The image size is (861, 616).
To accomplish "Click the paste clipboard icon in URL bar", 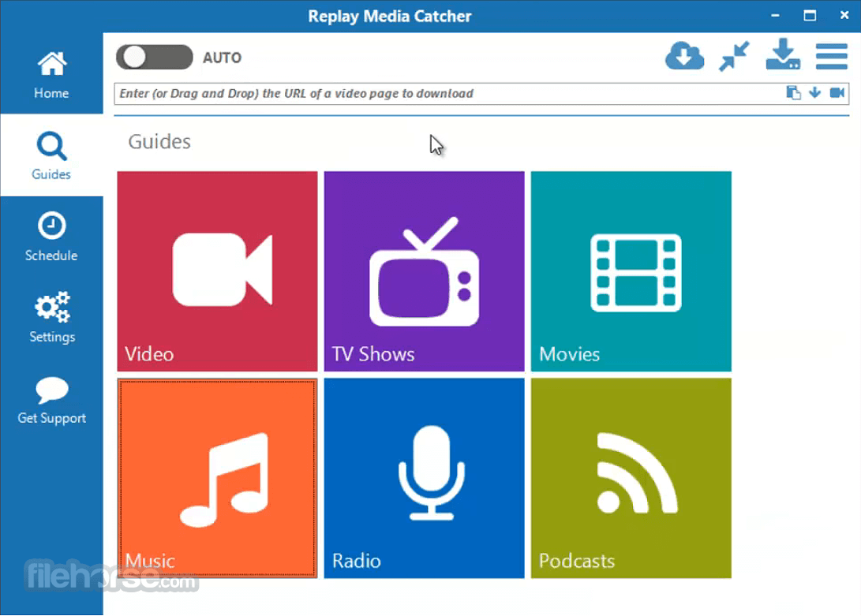I will [793, 93].
